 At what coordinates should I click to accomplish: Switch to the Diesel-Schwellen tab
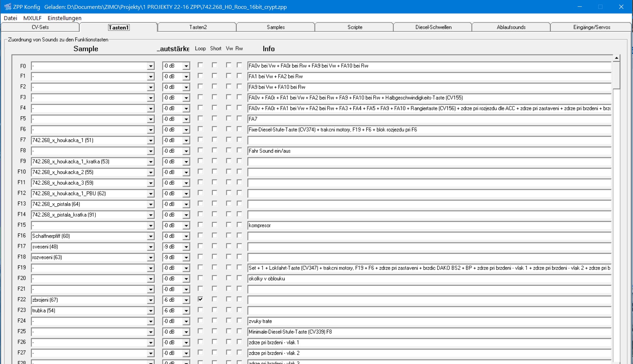(433, 27)
